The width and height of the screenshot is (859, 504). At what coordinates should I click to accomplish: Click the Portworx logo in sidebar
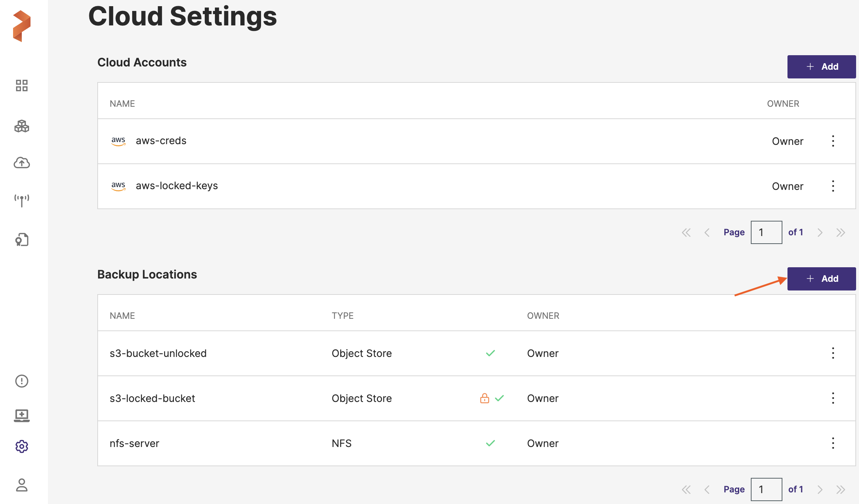click(x=22, y=26)
